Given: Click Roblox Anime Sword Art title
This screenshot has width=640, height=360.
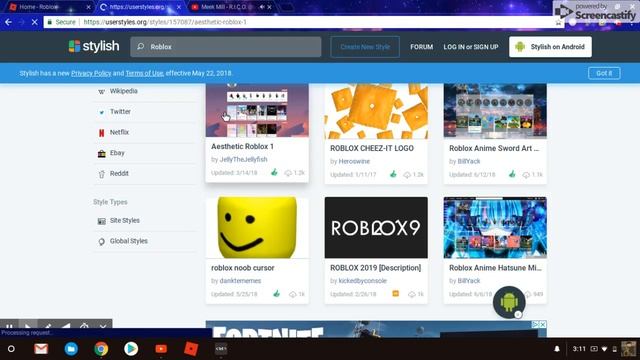Looking at the screenshot, I should [494, 148].
